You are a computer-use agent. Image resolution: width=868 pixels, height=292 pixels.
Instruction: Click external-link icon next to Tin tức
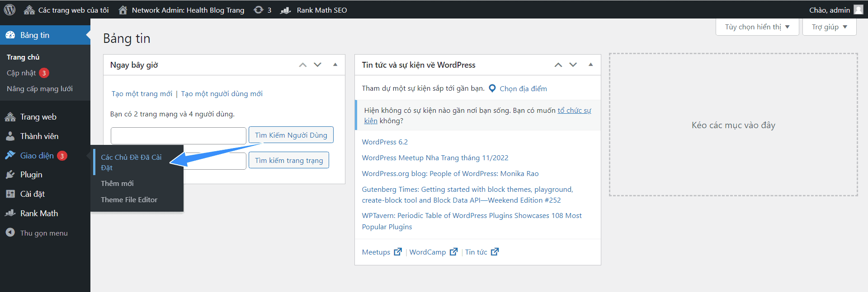(x=495, y=251)
